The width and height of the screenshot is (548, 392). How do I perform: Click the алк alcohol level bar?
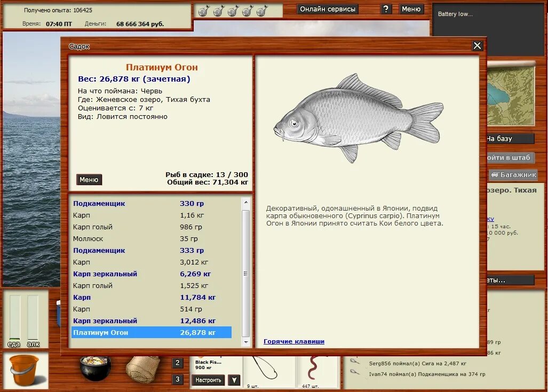[x=33, y=317]
